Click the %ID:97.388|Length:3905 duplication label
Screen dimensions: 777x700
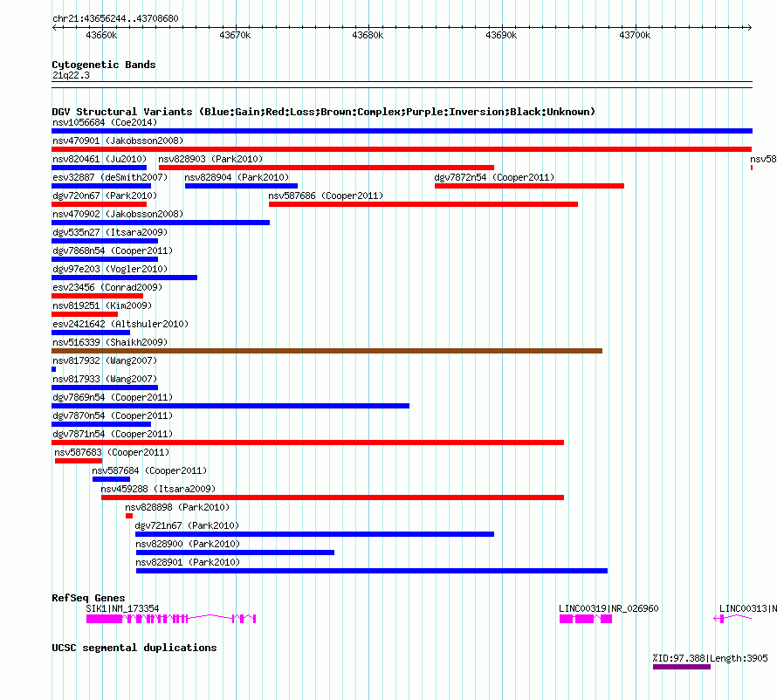(710, 658)
